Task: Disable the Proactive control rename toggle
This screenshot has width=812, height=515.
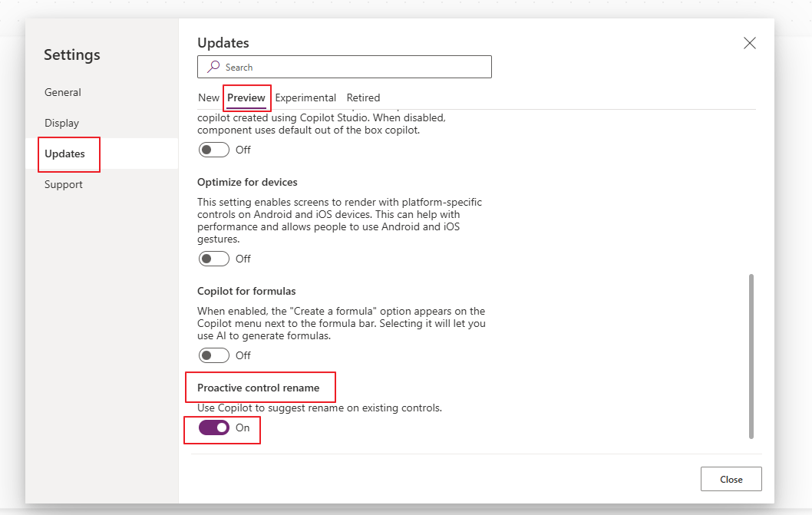Action: pyautogui.click(x=213, y=428)
